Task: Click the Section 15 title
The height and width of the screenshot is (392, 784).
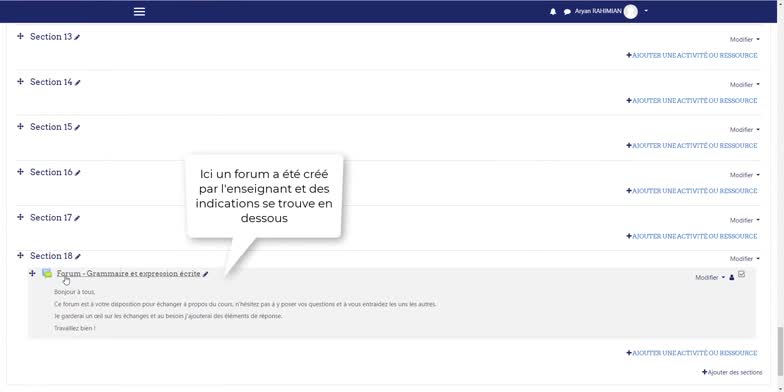Action: [51, 126]
